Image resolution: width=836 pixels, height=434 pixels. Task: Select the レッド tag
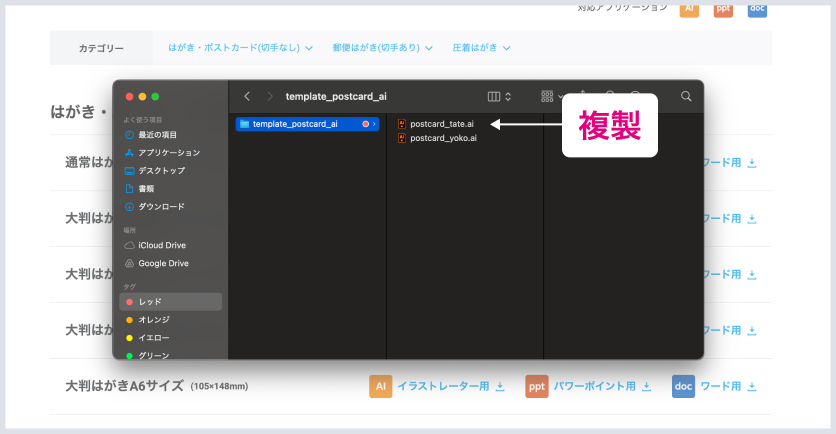[x=171, y=302]
